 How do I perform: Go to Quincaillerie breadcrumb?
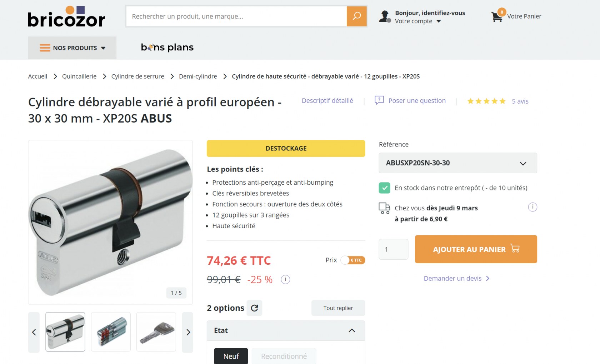(x=79, y=76)
